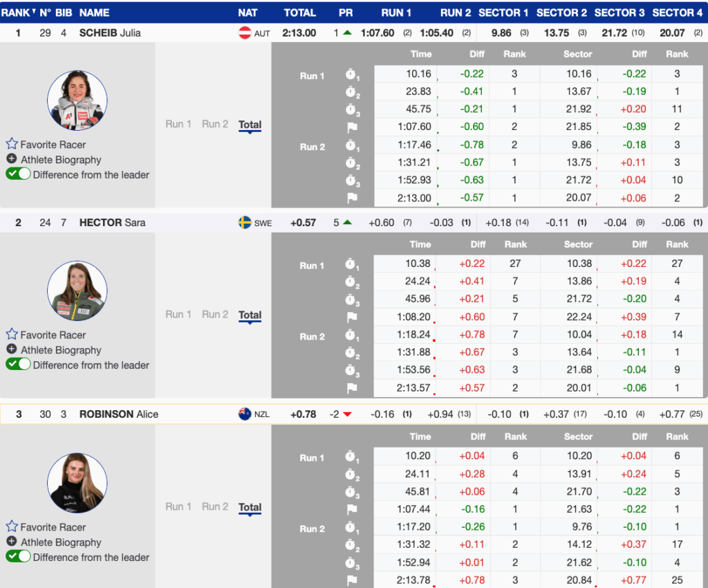708x588 pixels.
Task: Select the Run 1 tab for Julia Scheib
Action: tap(178, 125)
